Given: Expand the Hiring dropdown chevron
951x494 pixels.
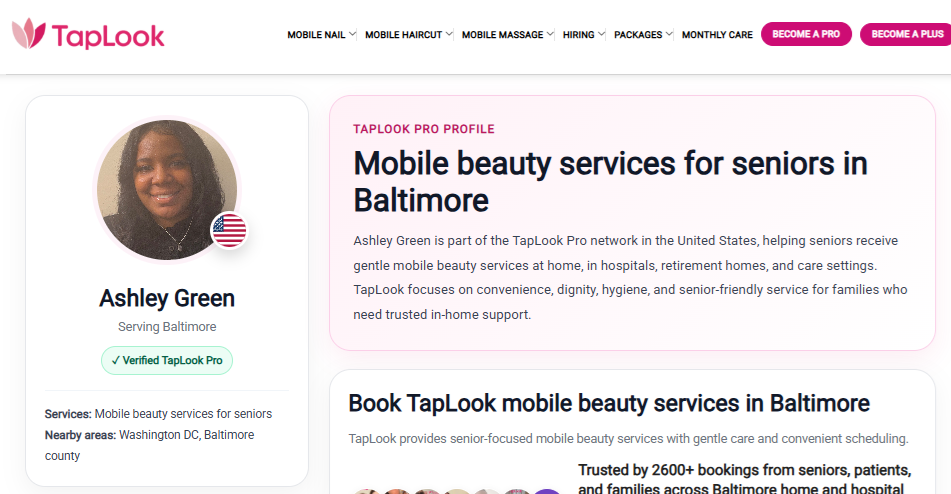Looking at the screenshot, I should point(601,34).
